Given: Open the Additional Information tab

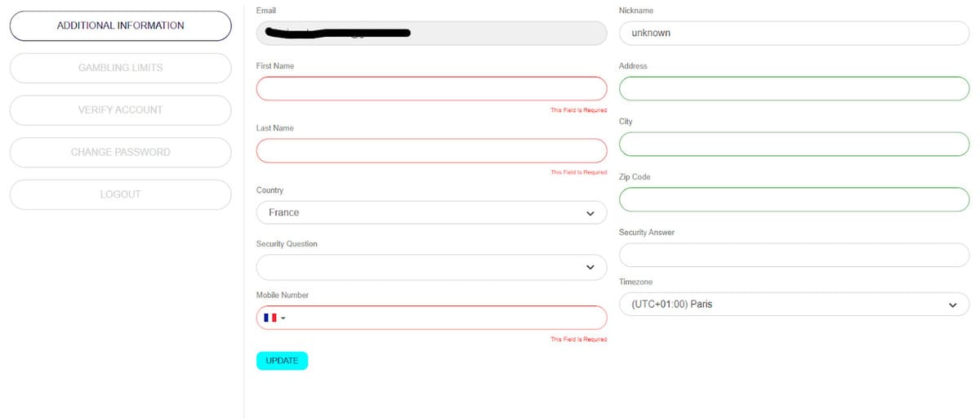Looking at the screenshot, I should (121, 26).
